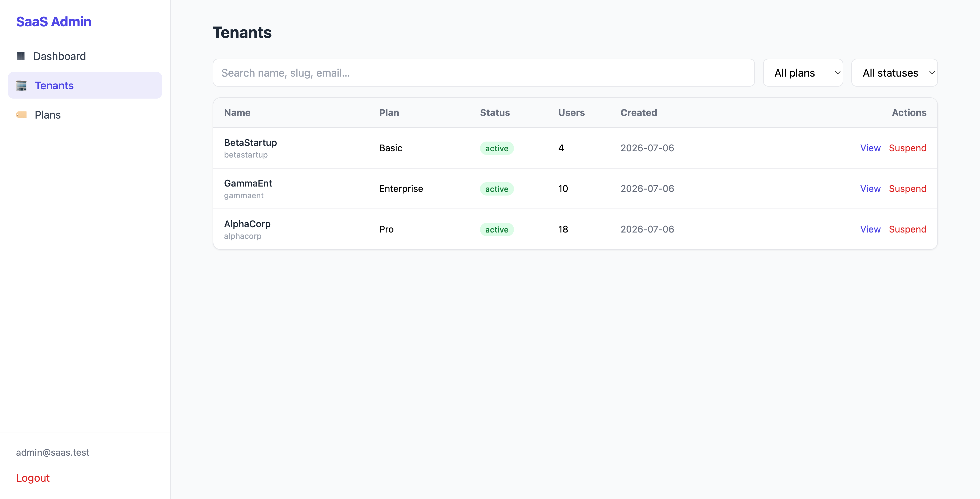Focus the Search name, slug, email field
The image size is (980, 499).
[484, 73]
